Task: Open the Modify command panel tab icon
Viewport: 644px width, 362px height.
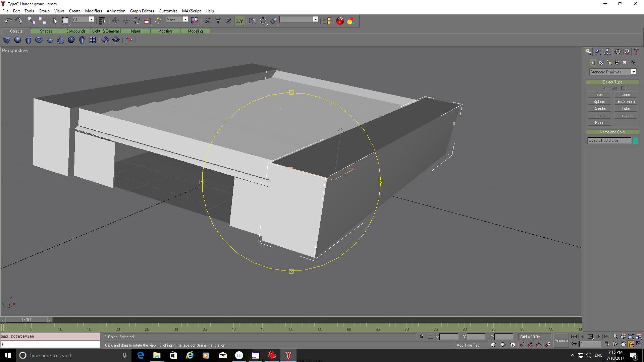Action: tap(598, 52)
